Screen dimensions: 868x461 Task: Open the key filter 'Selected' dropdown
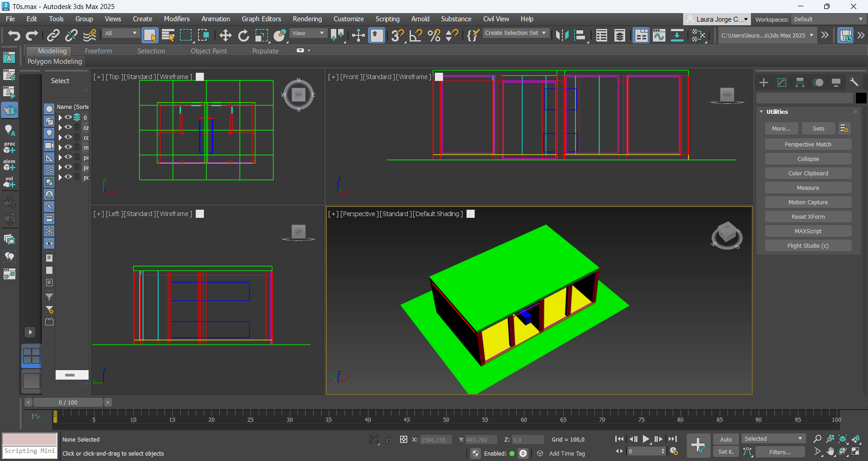point(773,439)
